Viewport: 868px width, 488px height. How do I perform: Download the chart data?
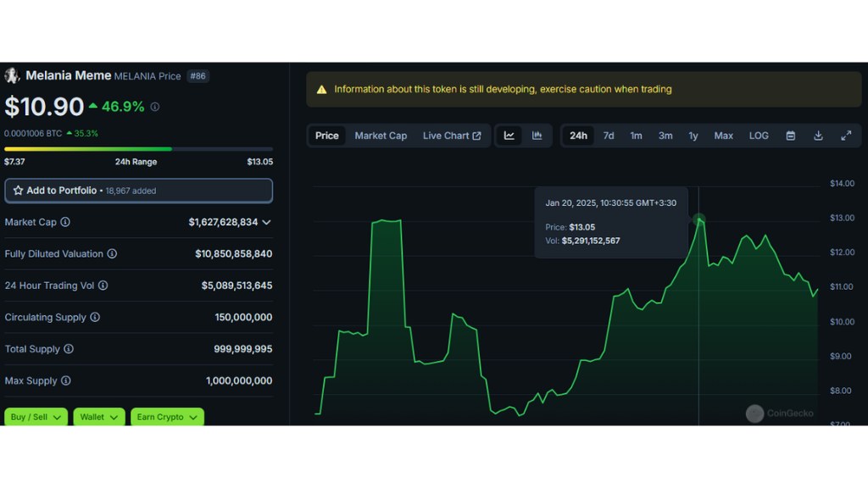[x=818, y=136]
